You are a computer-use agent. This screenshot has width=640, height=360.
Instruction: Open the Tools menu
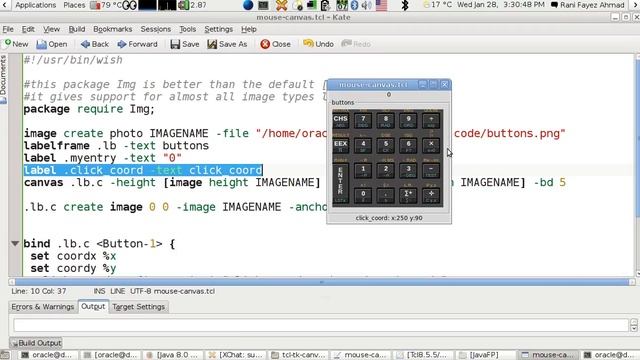pos(187,29)
